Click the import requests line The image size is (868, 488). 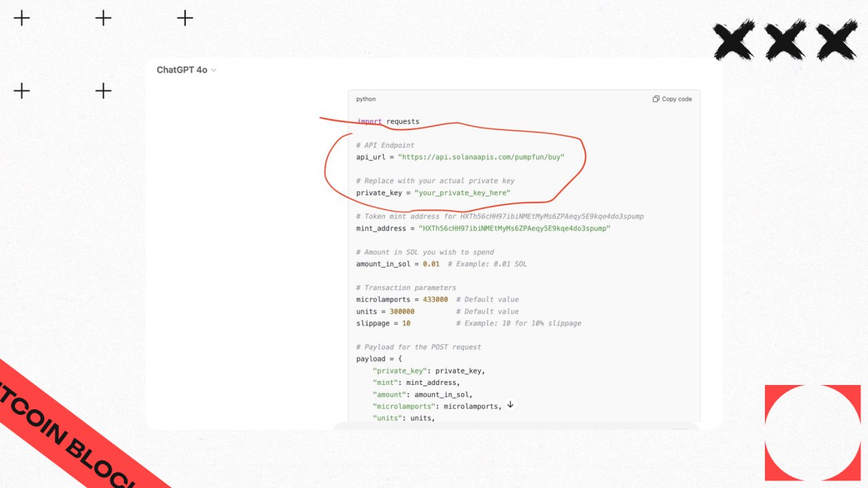[x=388, y=122]
